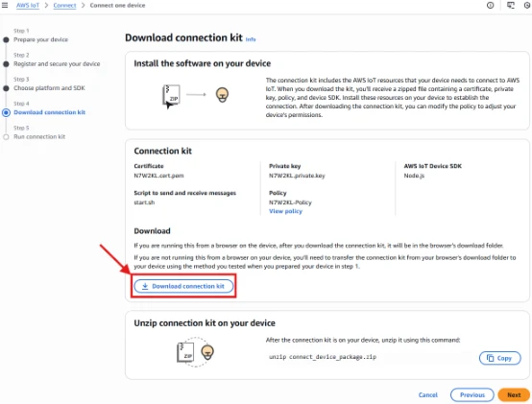Click the orange Next button
The width and height of the screenshot is (532, 404).
[514, 394]
